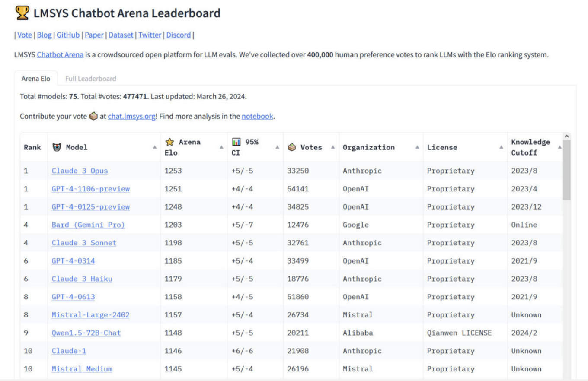The image size is (588, 381).
Task: Click the 2024/2 knowledge cutoff cell
Action: coord(536,333)
